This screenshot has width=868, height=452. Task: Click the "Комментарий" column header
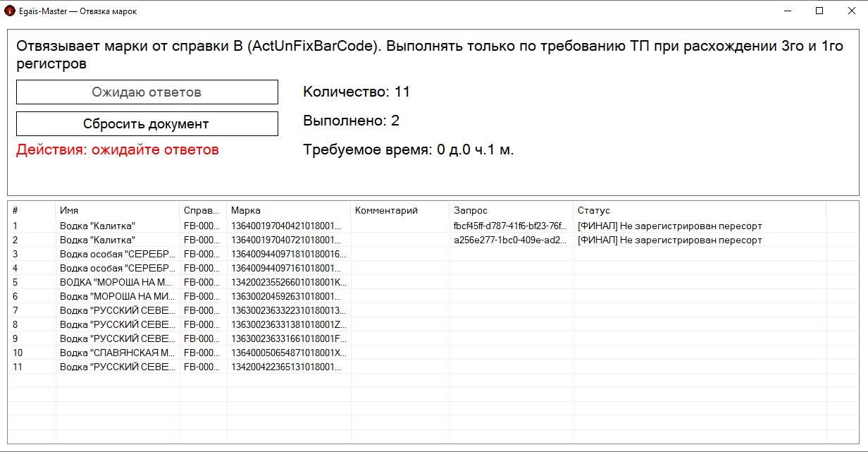[x=399, y=210]
